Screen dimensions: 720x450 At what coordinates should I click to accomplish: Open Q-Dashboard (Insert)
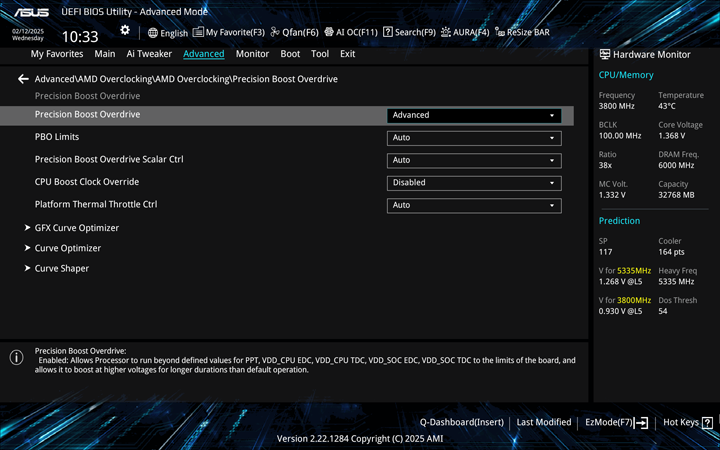pyautogui.click(x=461, y=423)
